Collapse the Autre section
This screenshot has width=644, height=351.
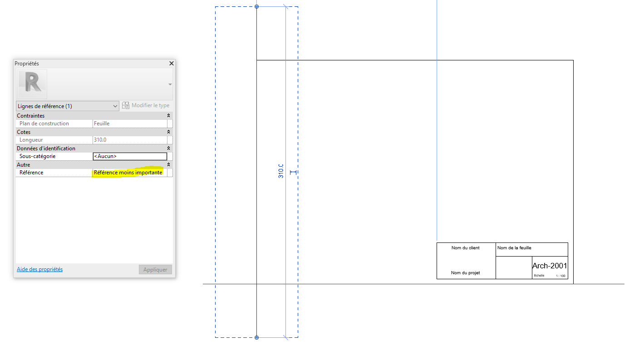coord(169,165)
